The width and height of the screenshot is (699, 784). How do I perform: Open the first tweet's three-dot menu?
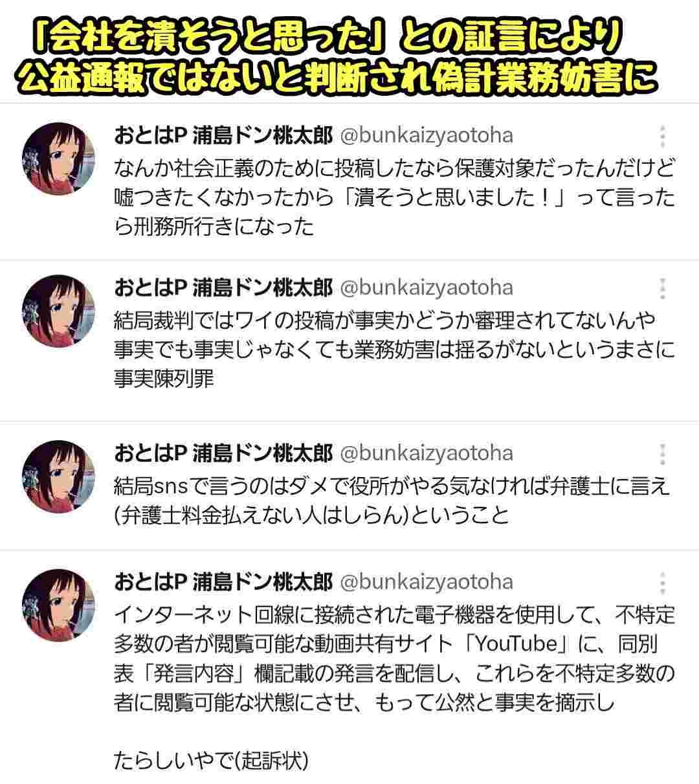pos(662,137)
